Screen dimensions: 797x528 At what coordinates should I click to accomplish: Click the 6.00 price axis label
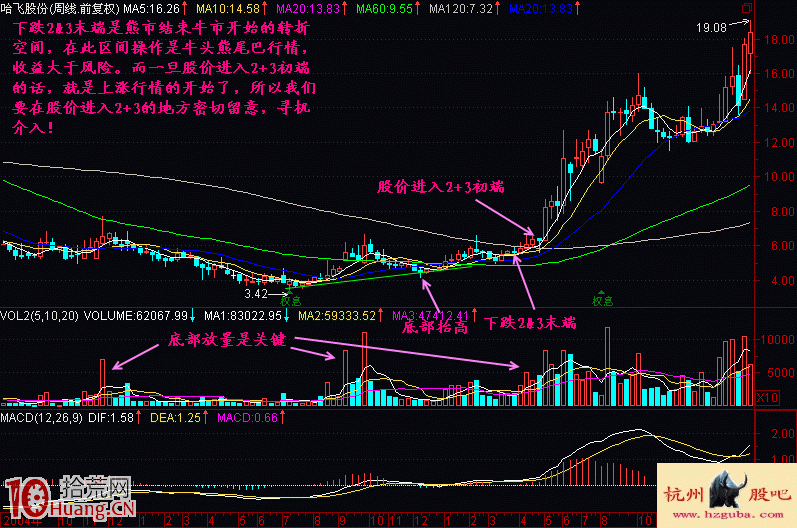click(x=783, y=246)
